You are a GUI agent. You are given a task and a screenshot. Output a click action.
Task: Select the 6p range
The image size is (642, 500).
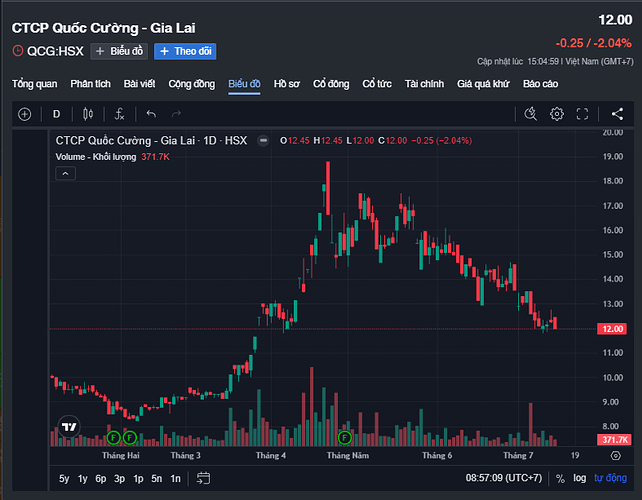click(101, 478)
